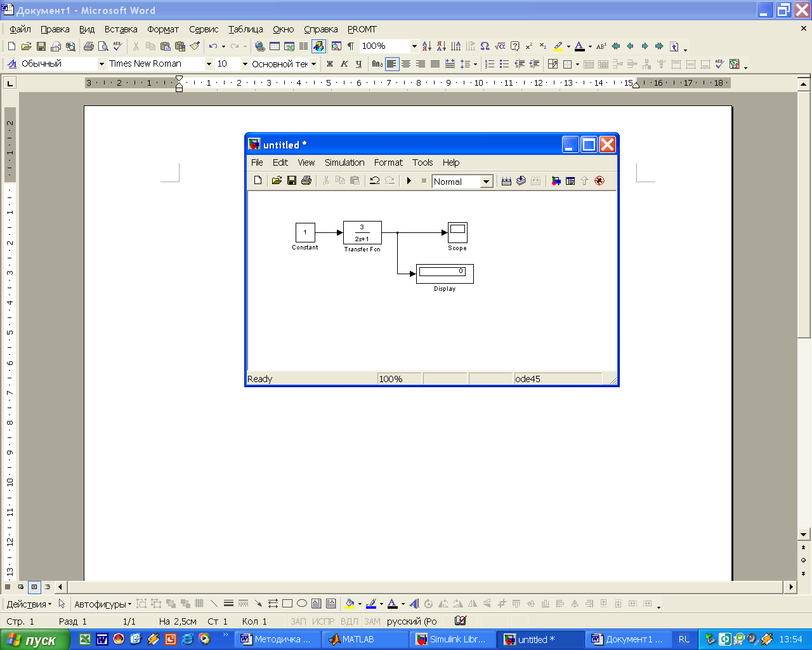This screenshot has width=812, height=650.
Task: Toggle numbered list formatting
Action: (x=489, y=64)
